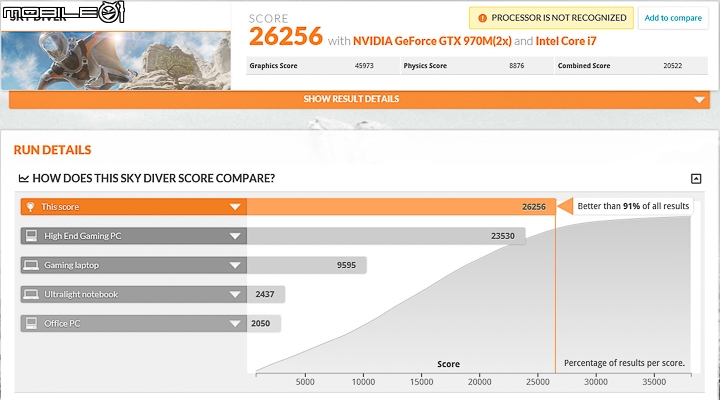Click the desktop icon for Office PC
Viewport: 720px width, 400px height.
click(x=31, y=323)
